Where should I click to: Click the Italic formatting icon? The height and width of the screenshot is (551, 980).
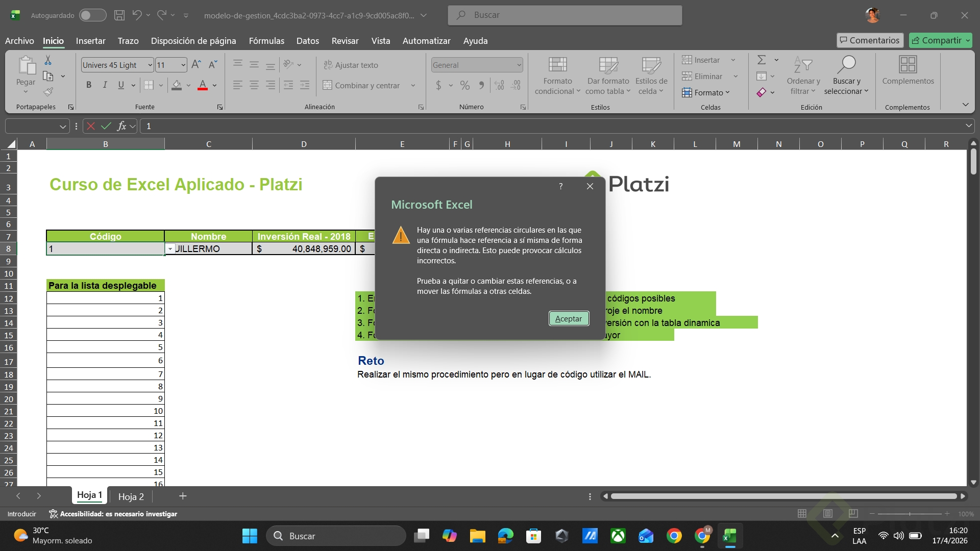click(105, 85)
